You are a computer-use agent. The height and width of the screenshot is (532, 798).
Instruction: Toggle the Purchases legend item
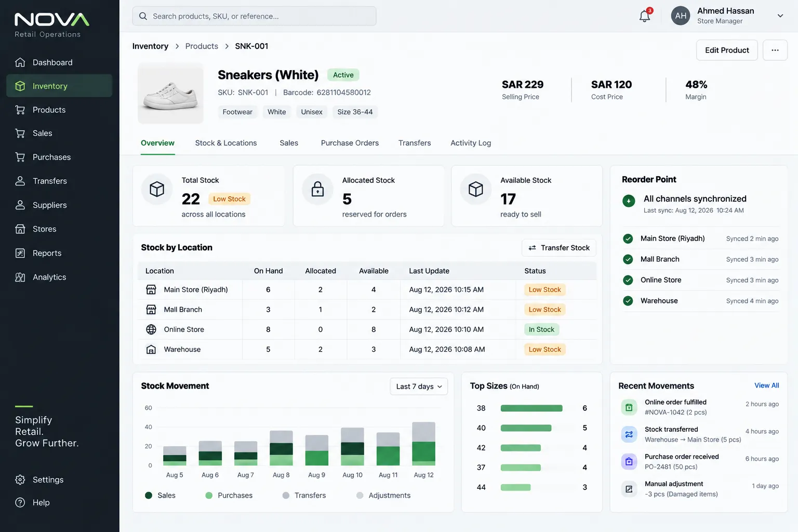tap(229, 496)
